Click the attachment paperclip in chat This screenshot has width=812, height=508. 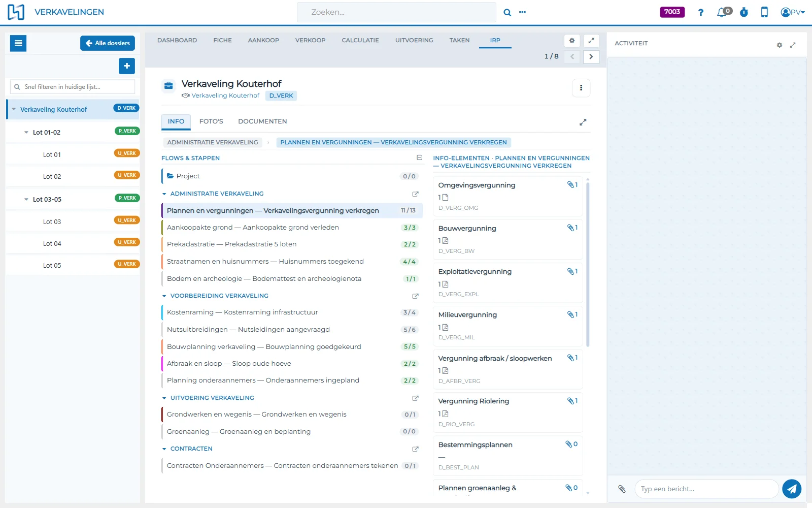pyautogui.click(x=622, y=489)
